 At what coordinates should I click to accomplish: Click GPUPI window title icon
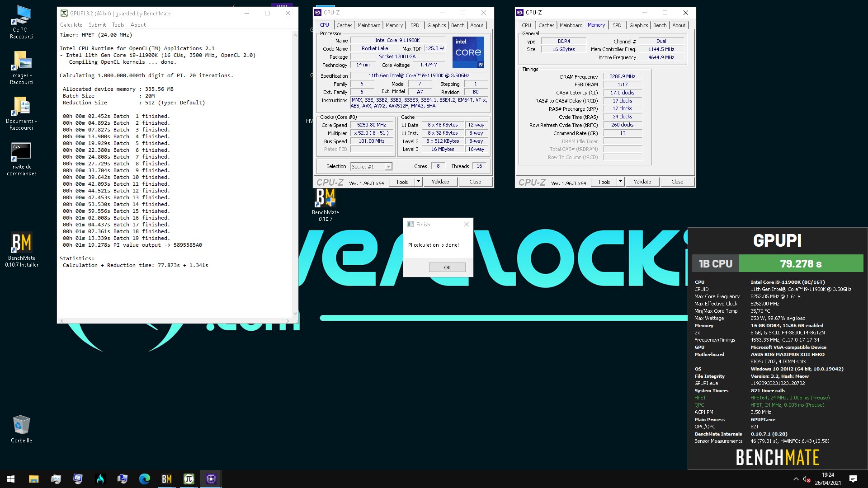[x=64, y=13]
